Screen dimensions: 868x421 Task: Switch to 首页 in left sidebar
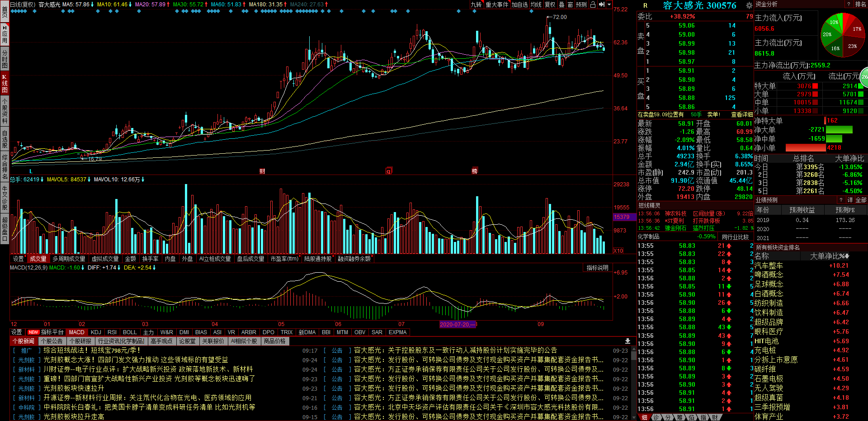[5, 10]
